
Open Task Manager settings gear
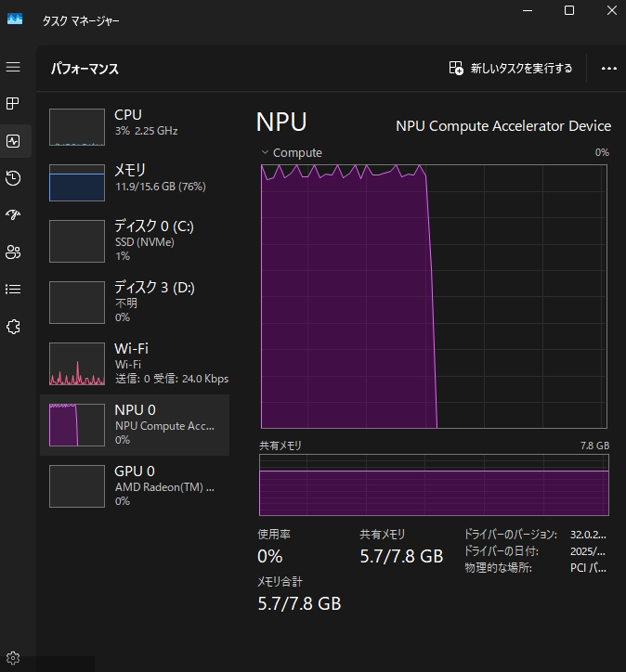pyautogui.click(x=13, y=658)
